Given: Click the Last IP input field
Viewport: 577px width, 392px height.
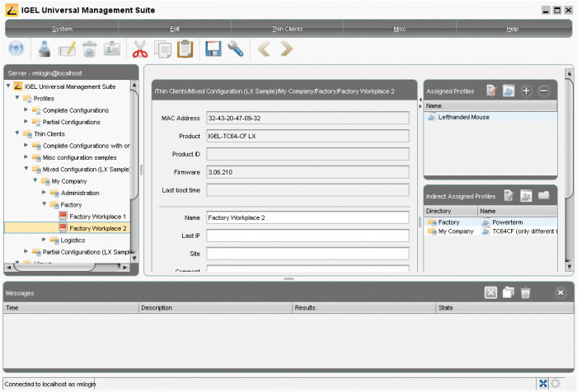Looking at the screenshot, I should click(307, 236).
